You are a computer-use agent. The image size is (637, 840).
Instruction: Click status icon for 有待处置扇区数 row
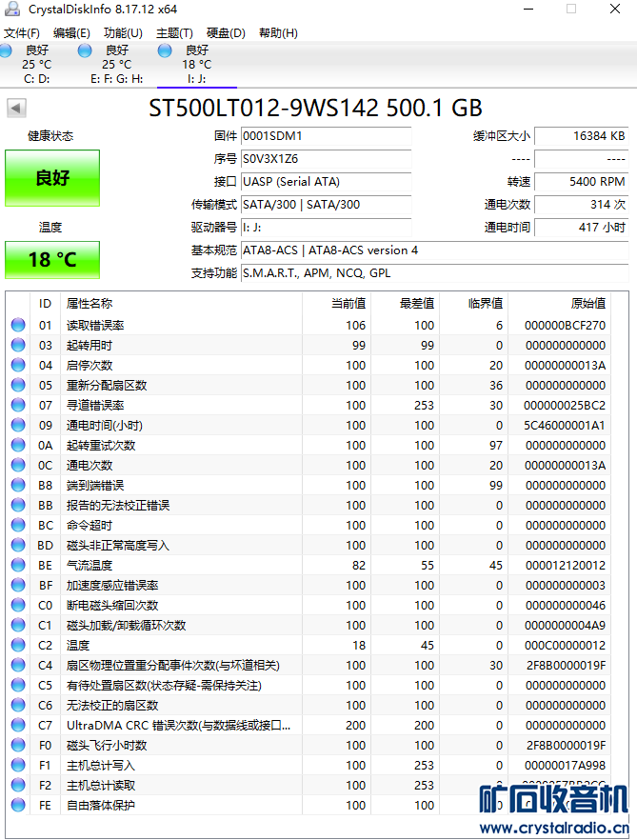click(x=18, y=685)
